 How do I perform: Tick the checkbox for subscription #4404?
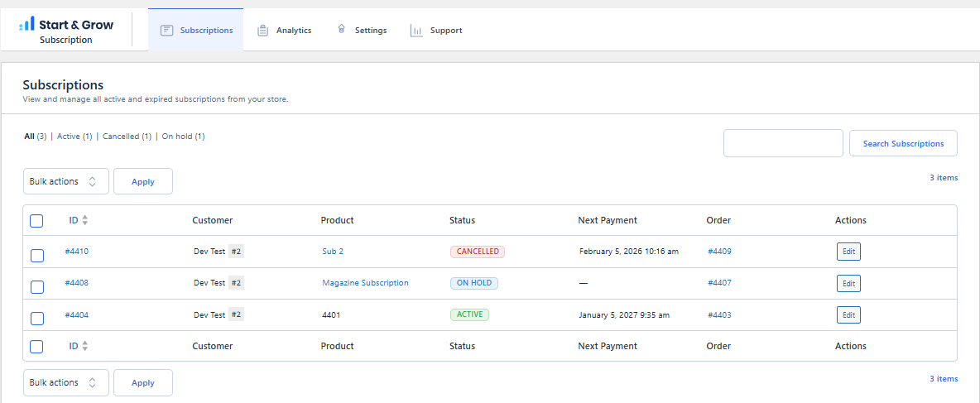(x=37, y=319)
